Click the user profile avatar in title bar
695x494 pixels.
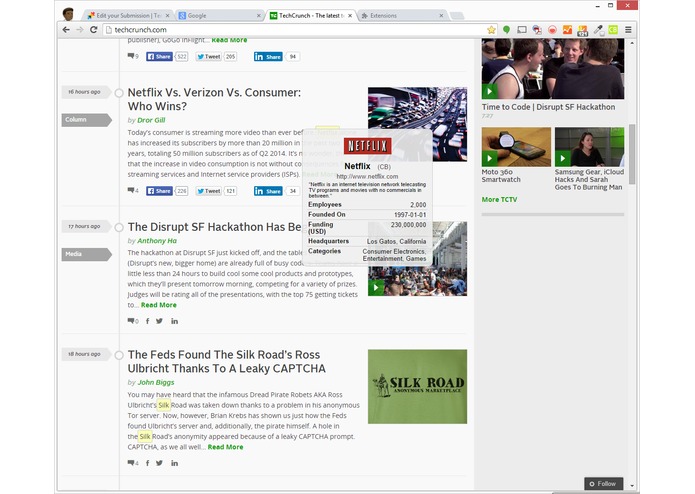68,14
